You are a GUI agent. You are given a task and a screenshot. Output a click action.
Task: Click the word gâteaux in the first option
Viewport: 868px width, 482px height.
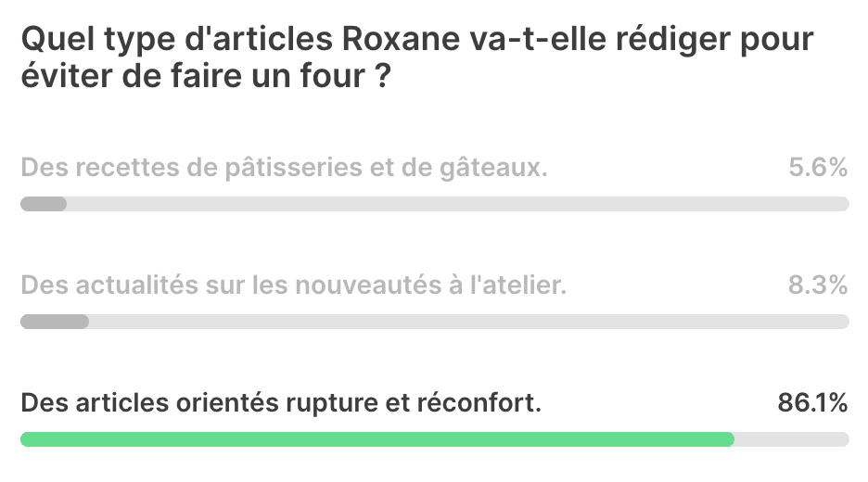point(493,168)
